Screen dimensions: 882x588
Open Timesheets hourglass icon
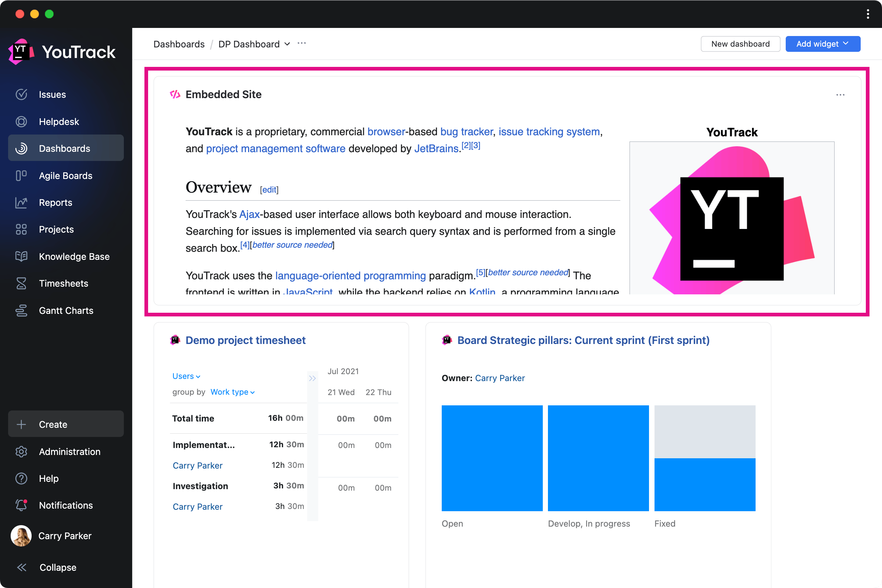(21, 283)
